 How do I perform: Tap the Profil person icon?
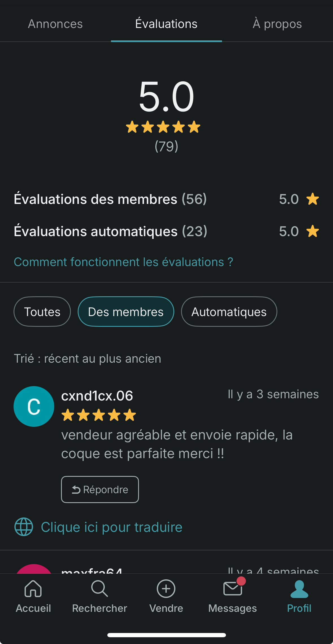click(299, 589)
